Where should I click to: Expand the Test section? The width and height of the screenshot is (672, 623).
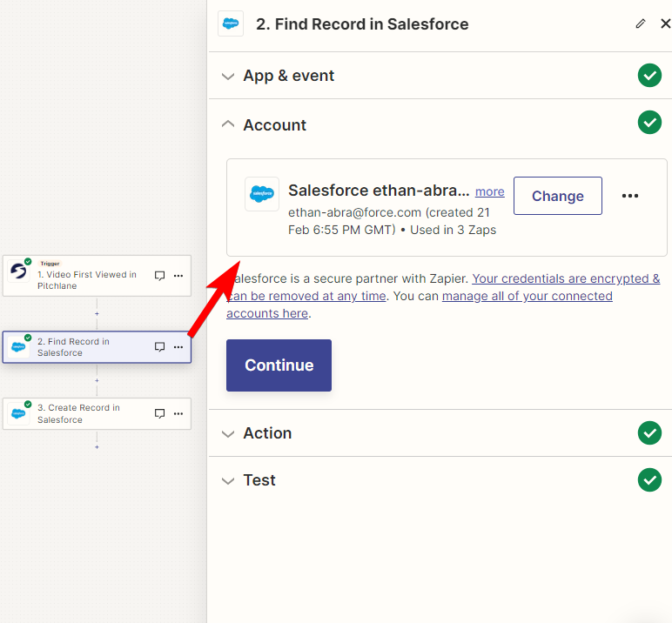pos(440,480)
